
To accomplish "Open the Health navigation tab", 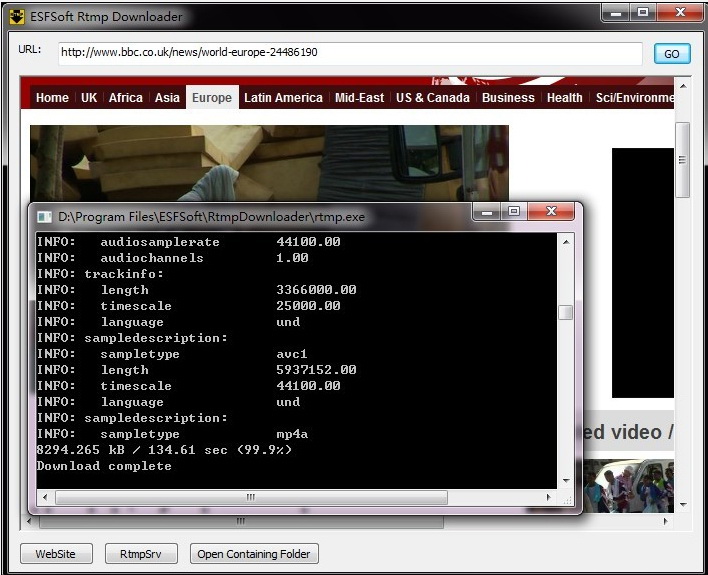I will click(x=564, y=98).
